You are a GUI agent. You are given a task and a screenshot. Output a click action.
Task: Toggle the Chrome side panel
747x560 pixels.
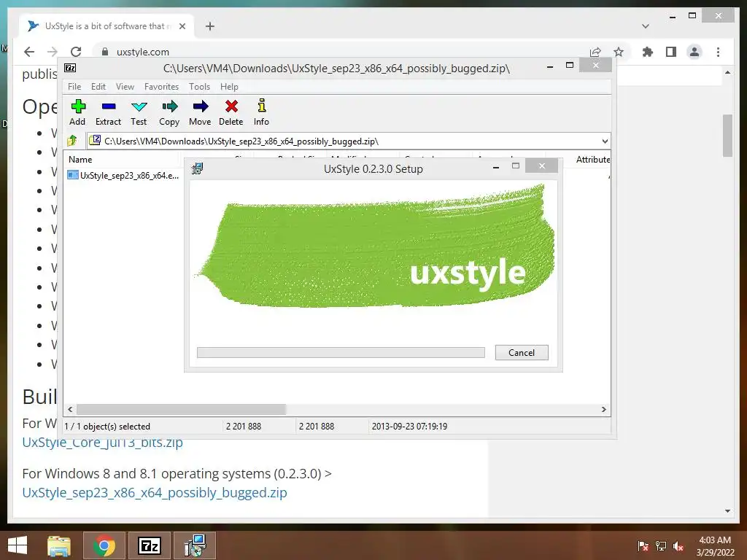coord(671,52)
